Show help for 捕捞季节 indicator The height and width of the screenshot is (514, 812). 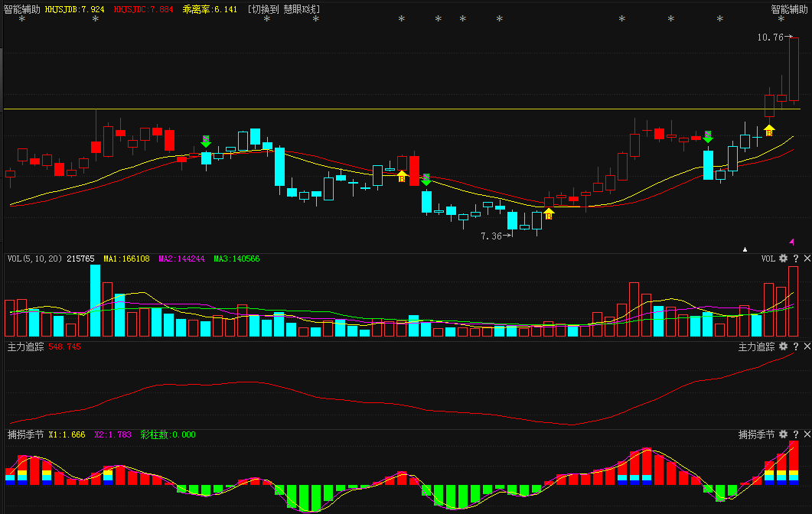pos(795,434)
